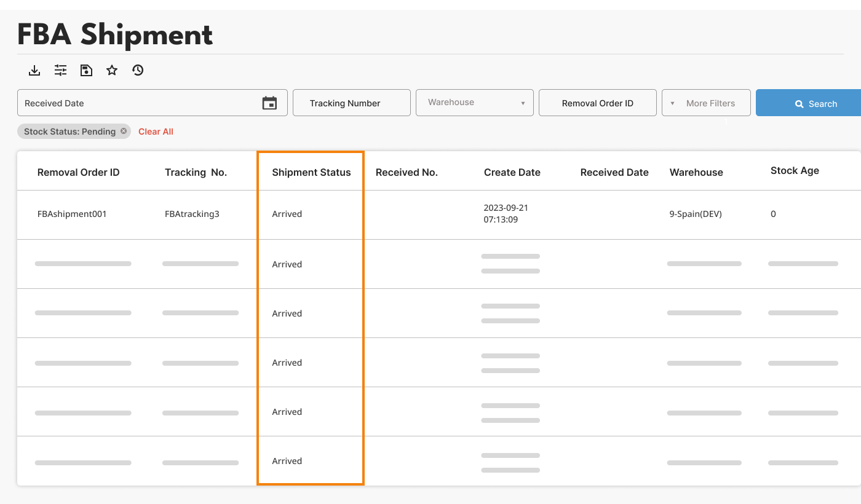Screen dimensions: 861x504
Task: Click the star favorite icon
Action: tap(112, 71)
